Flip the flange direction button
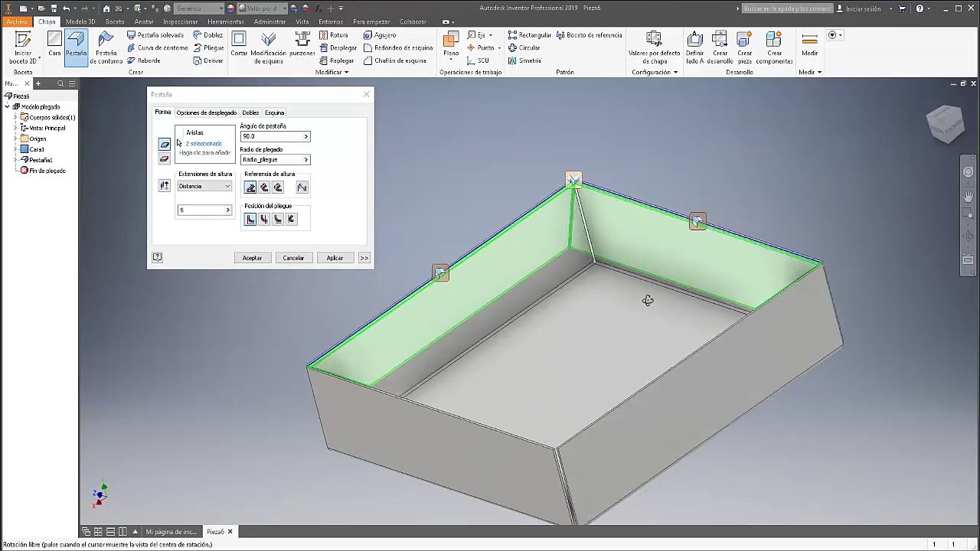The height and width of the screenshot is (551, 980). pos(165,186)
